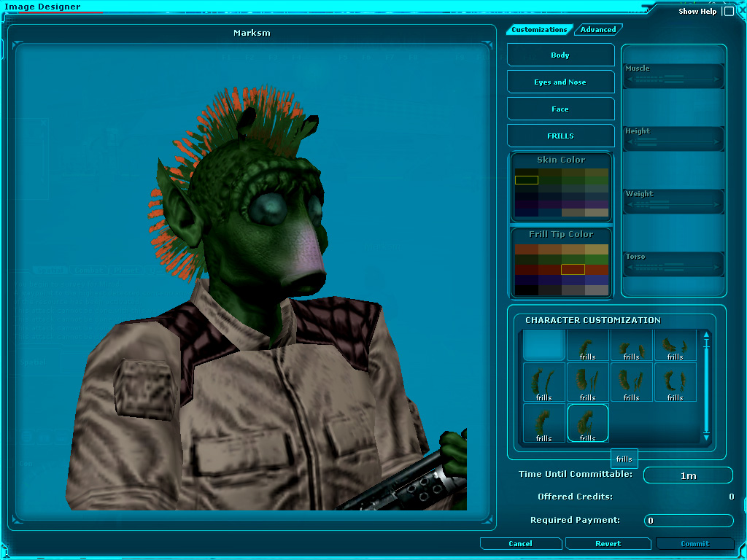Click the Required Payment input field
747x560 pixels.
pyautogui.click(x=689, y=521)
